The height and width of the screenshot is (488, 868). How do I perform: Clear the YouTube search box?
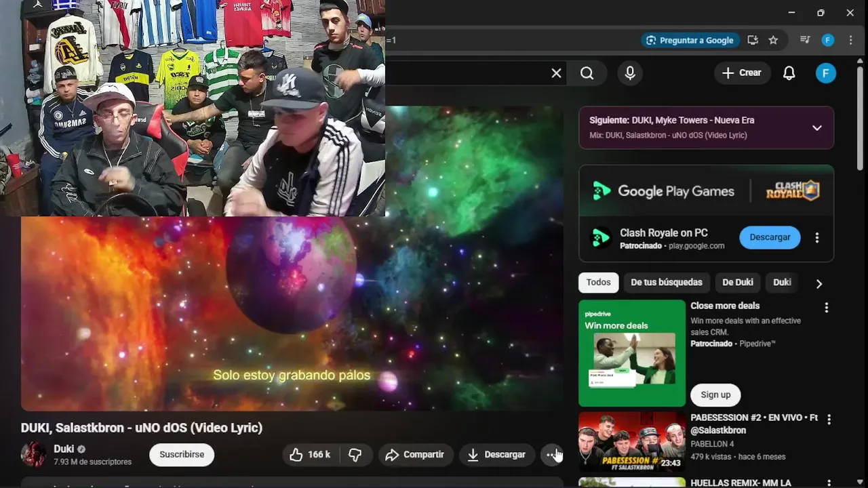coord(556,73)
